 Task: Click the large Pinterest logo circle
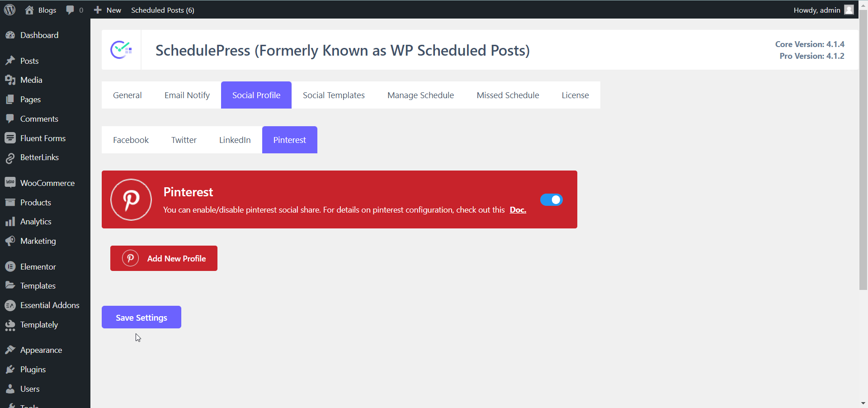tap(131, 199)
